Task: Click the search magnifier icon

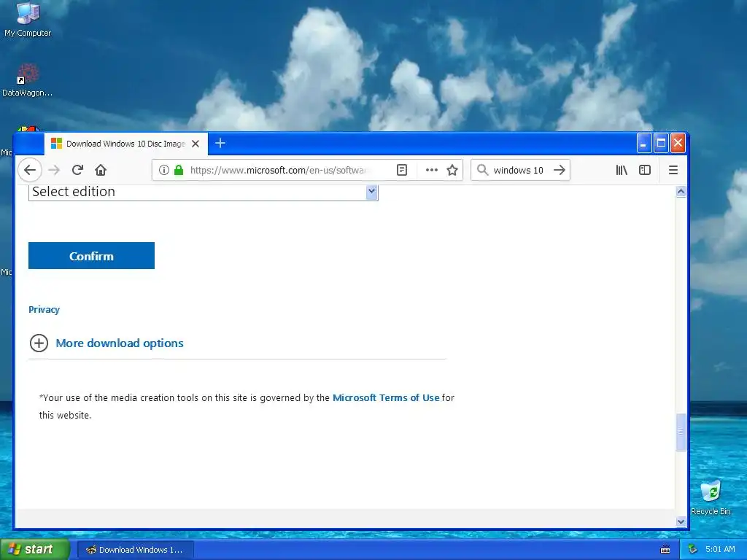Action: click(483, 170)
